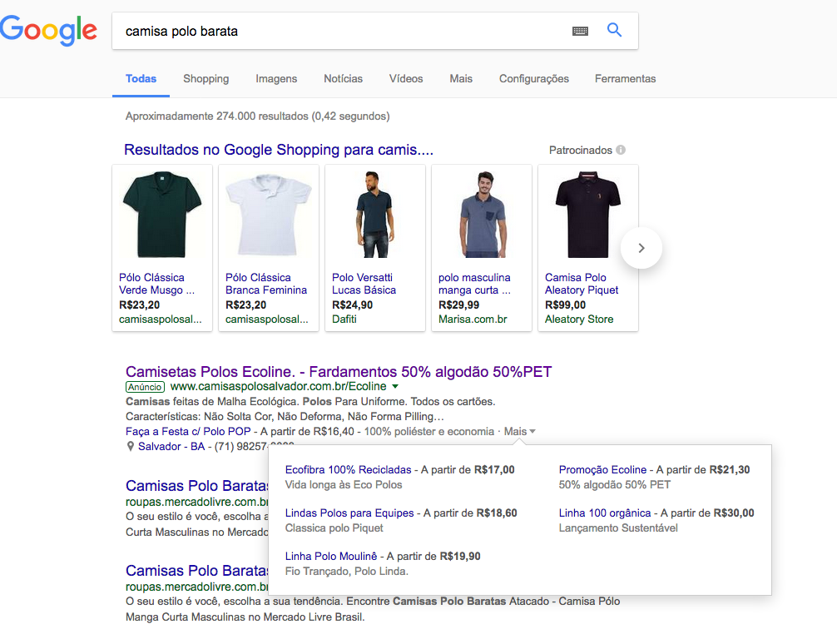
Task: Click the blue search magnifier icon
Action: (614, 30)
